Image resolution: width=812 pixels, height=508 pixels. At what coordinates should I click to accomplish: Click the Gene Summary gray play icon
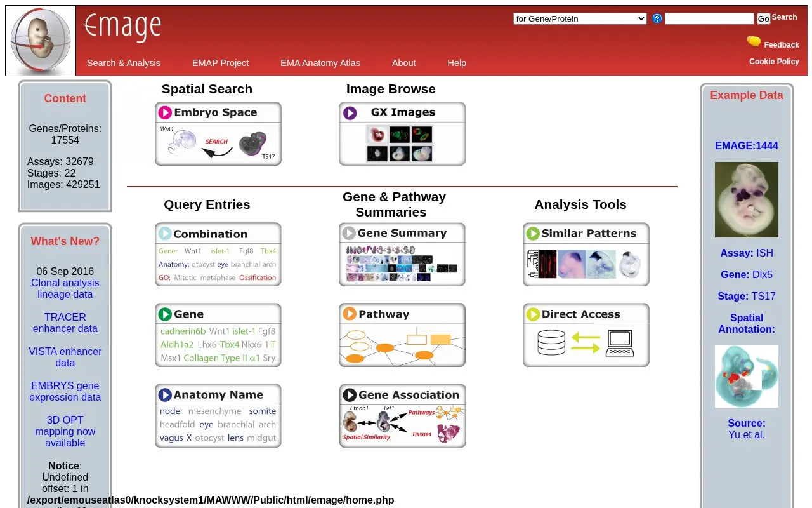(x=349, y=233)
